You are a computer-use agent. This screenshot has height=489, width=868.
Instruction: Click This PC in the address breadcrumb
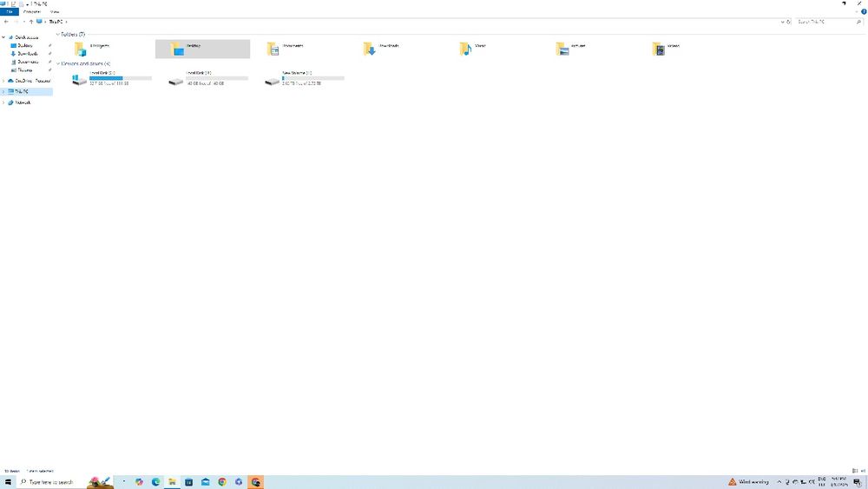pyautogui.click(x=56, y=22)
